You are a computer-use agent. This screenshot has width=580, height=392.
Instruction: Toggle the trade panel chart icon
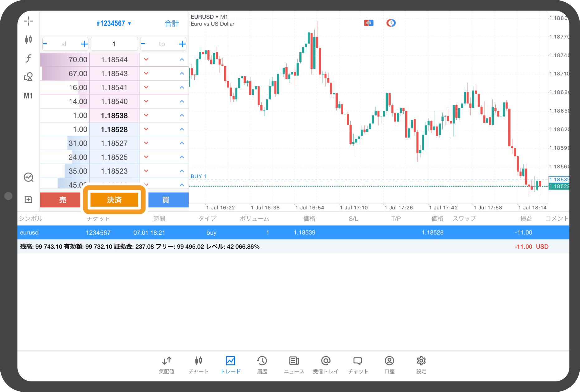click(28, 177)
